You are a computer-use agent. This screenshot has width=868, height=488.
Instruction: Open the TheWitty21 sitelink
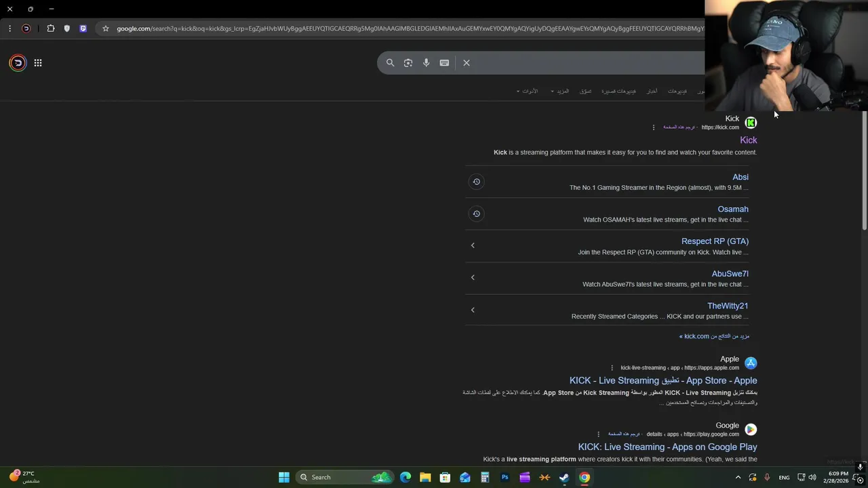pyautogui.click(x=728, y=306)
